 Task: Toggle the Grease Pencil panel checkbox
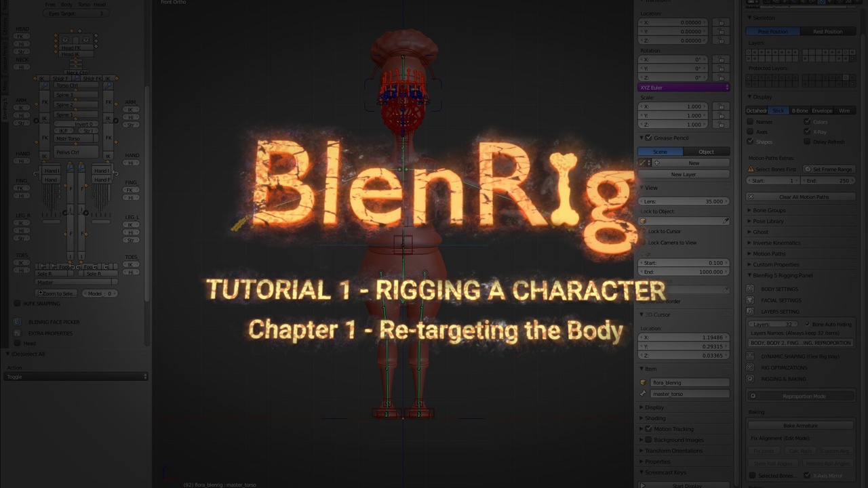(648, 138)
